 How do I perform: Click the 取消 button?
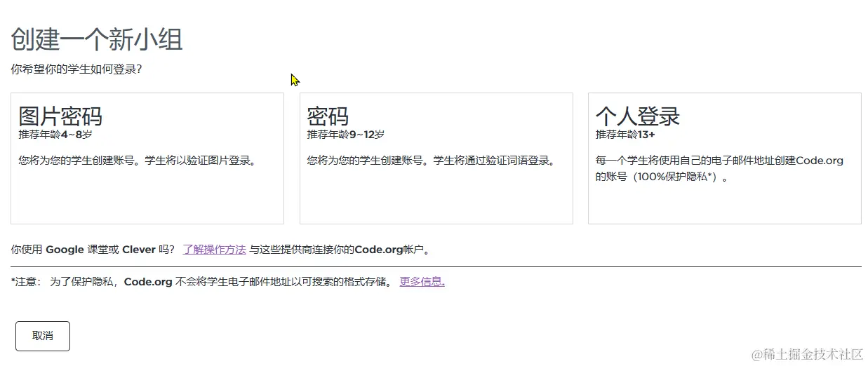pyautogui.click(x=43, y=336)
